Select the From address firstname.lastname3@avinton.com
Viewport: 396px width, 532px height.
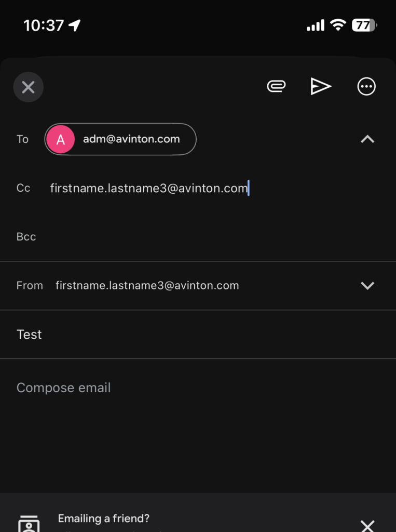[x=147, y=286]
